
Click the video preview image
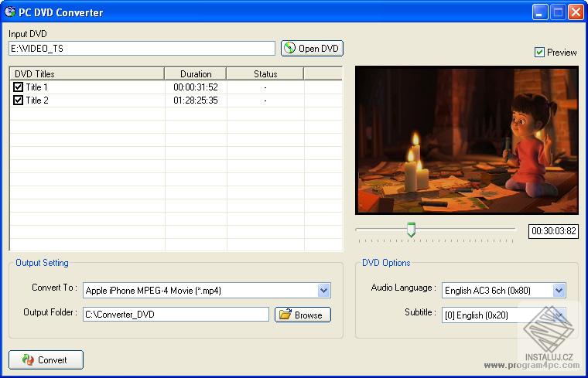click(467, 140)
